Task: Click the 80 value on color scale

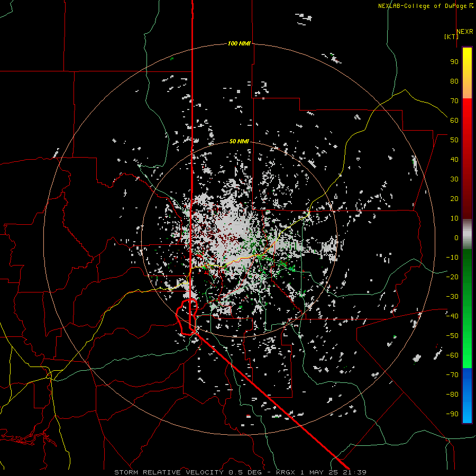Action: coord(454,81)
